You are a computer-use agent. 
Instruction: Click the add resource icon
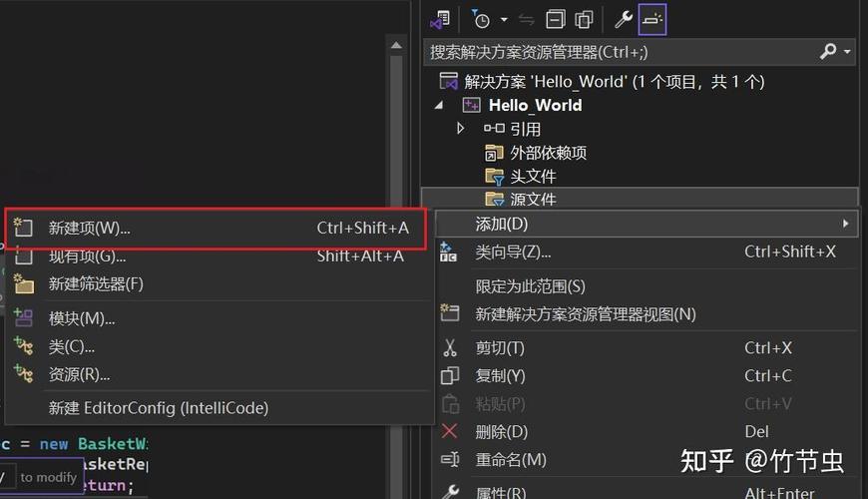click(x=23, y=374)
